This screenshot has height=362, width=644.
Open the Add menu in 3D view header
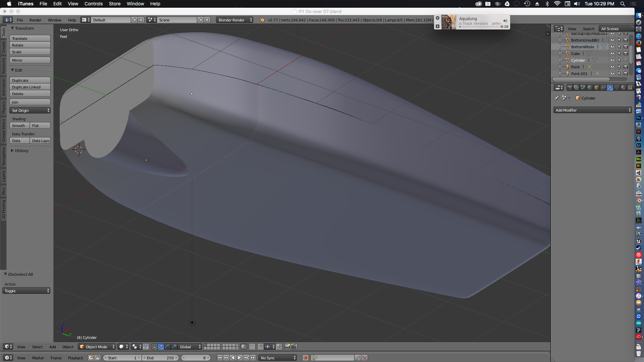(53, 347)
